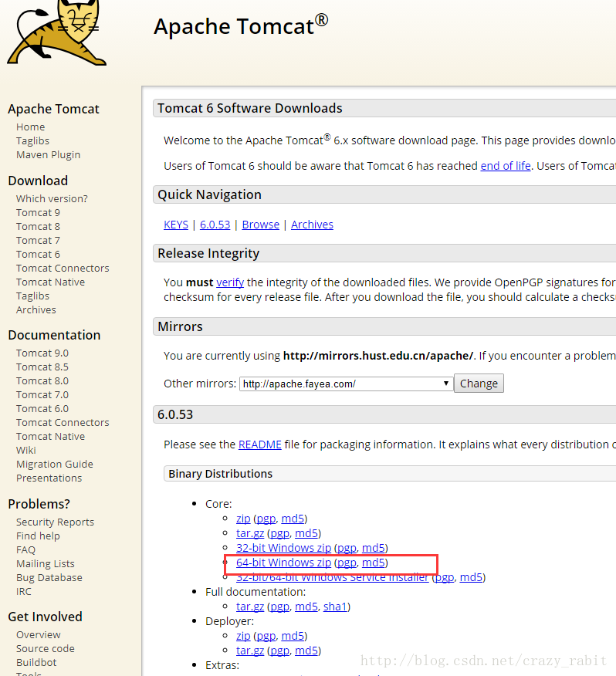
Task: Download Full documentation tar.gz
Action: 250,607
